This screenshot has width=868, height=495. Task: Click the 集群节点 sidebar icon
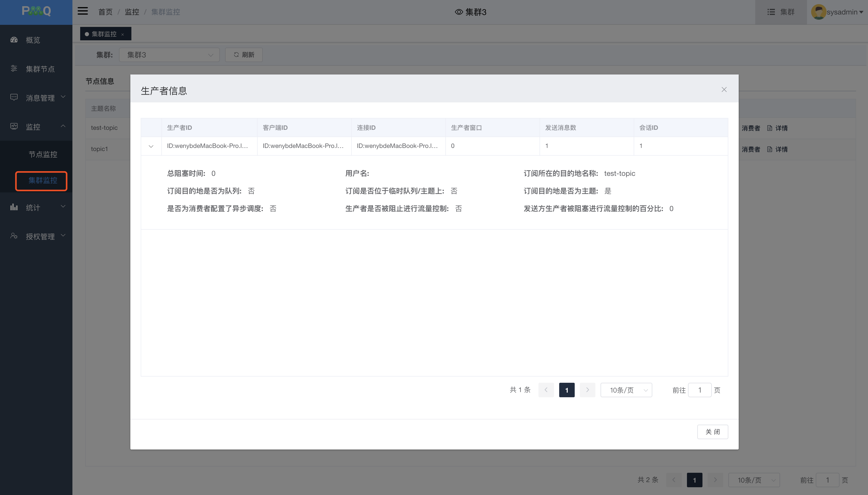14,69
